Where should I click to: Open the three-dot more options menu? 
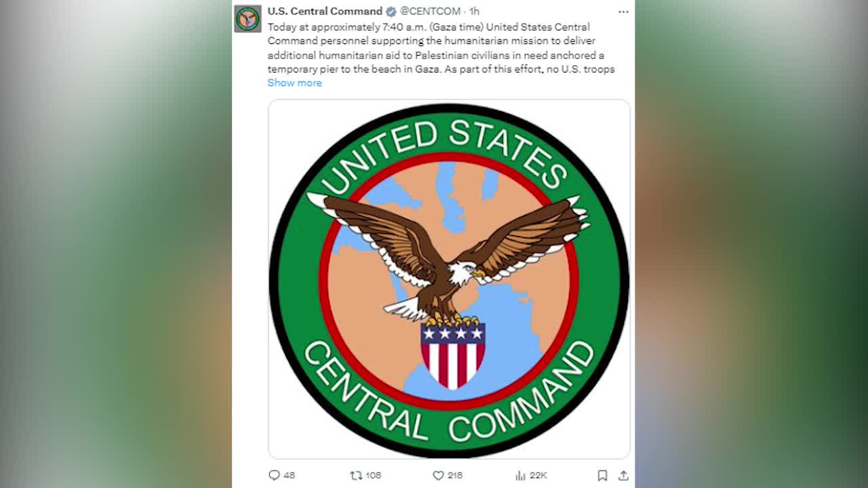click(x=623, y=12)
